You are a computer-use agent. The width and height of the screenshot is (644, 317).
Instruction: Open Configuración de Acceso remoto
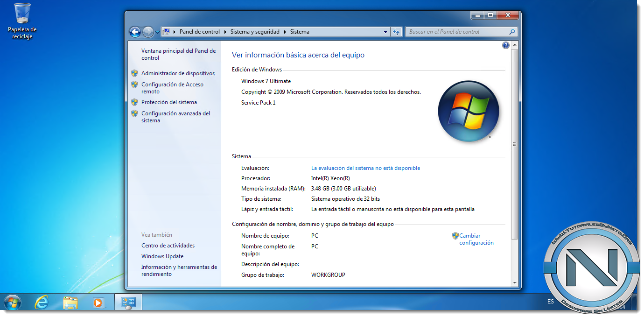coord(172,88)
